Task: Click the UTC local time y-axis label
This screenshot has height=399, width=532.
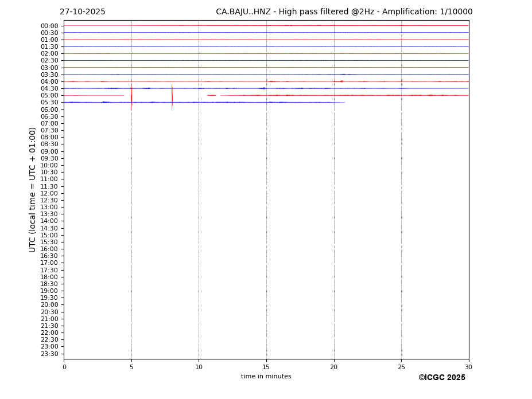Action: coord(33,189)
